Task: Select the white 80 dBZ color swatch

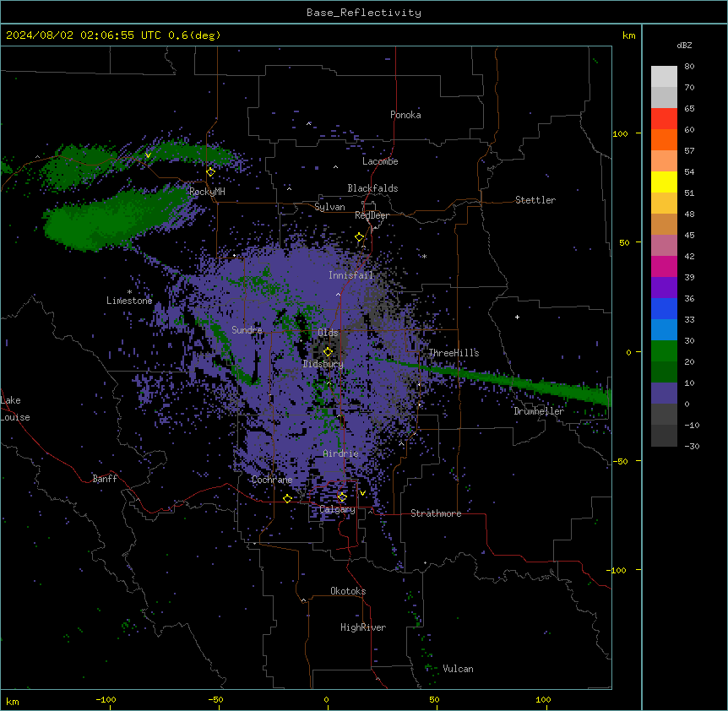Action: point(664,76)
